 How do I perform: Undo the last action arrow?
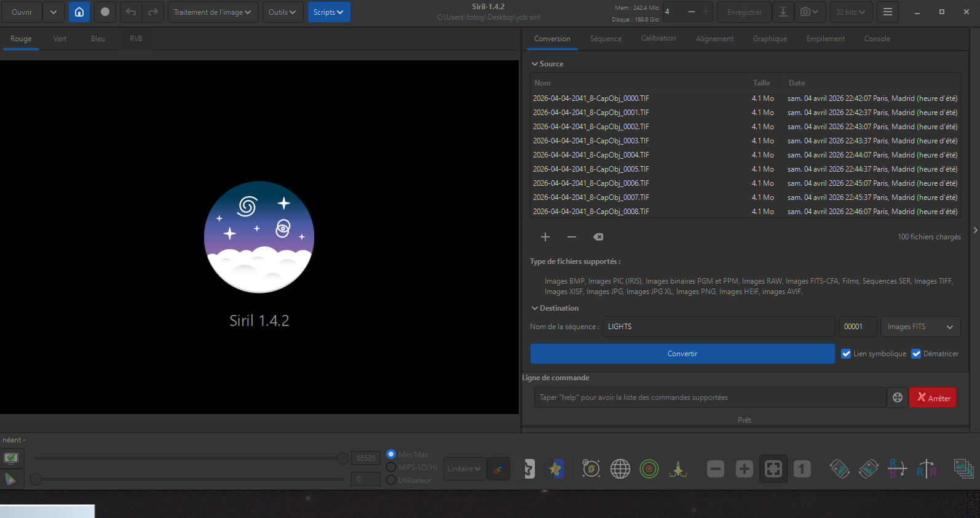(131, 12)
